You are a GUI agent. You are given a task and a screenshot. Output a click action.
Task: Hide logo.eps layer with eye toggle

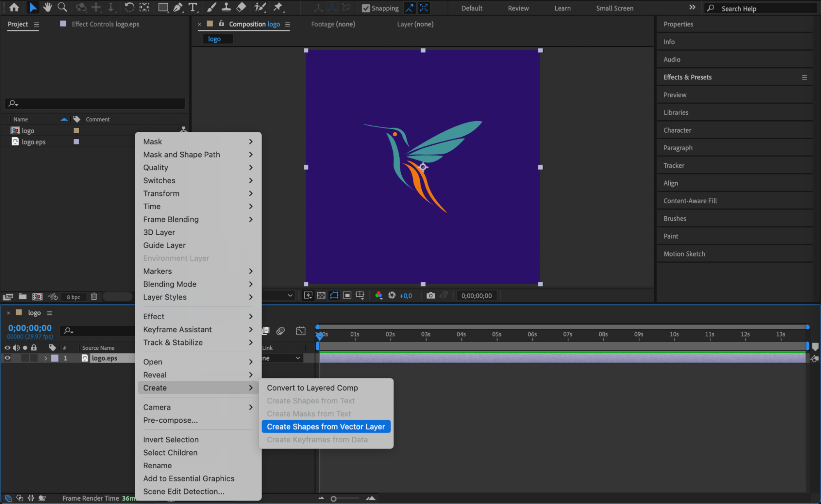coord(7,358)
